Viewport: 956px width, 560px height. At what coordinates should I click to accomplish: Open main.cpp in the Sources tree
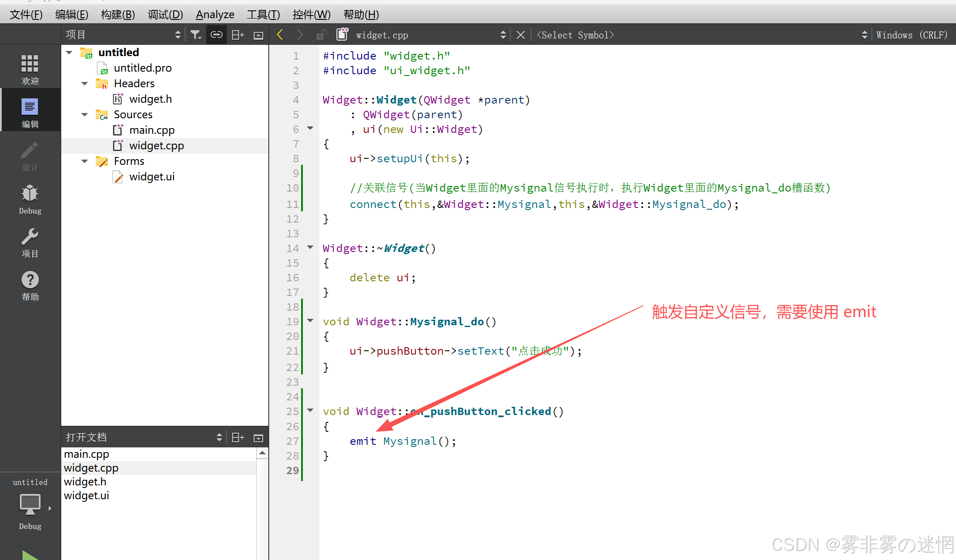tap(151, 130)
